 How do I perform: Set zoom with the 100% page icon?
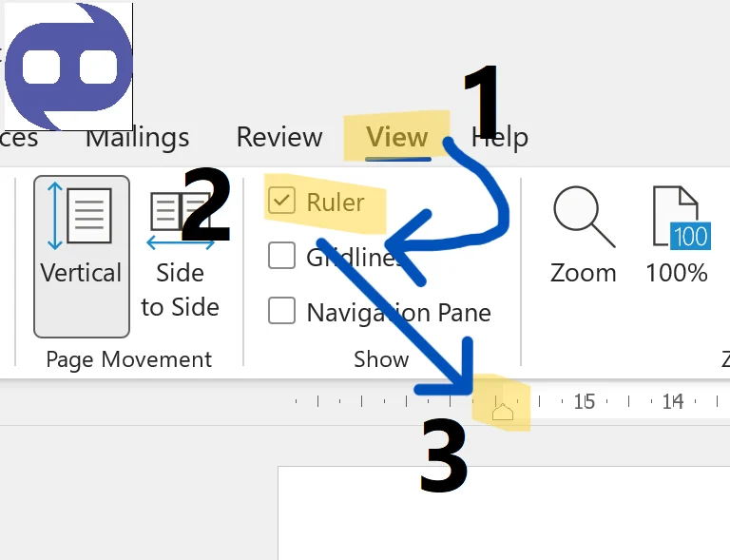pyautogui.click(x=682, y=217)
